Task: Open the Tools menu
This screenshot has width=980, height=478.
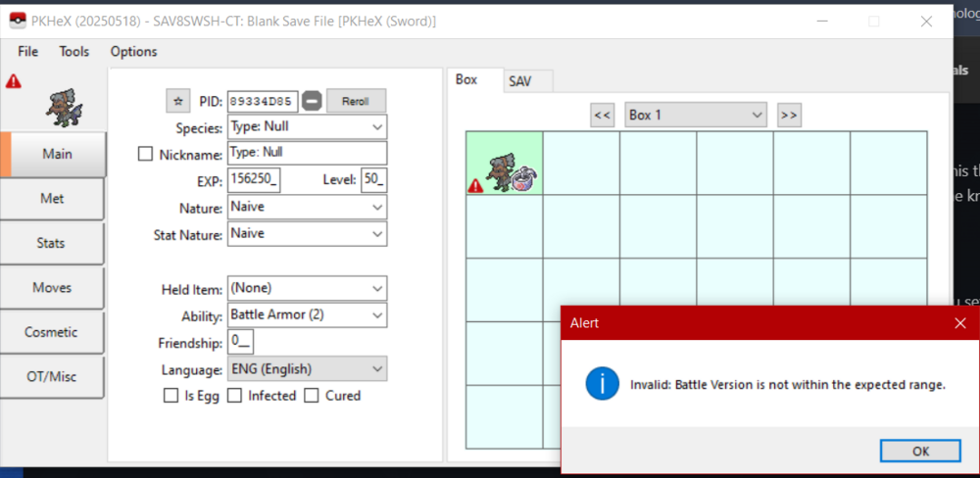Action: [73, 52]
